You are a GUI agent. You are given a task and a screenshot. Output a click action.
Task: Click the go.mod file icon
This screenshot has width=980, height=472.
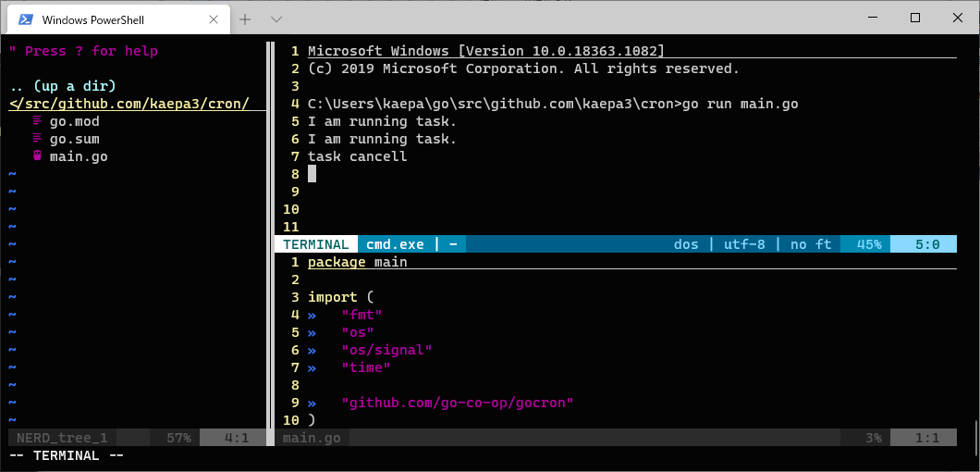click(x=38, y=121)
